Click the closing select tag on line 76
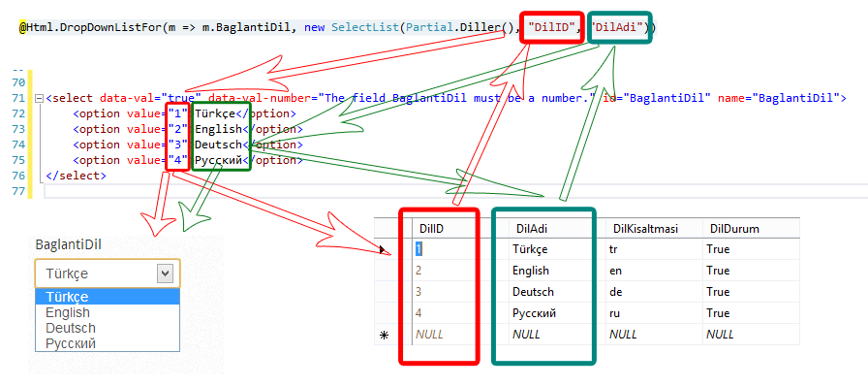The width and height of the screenshot is (868, 386). 77,176
